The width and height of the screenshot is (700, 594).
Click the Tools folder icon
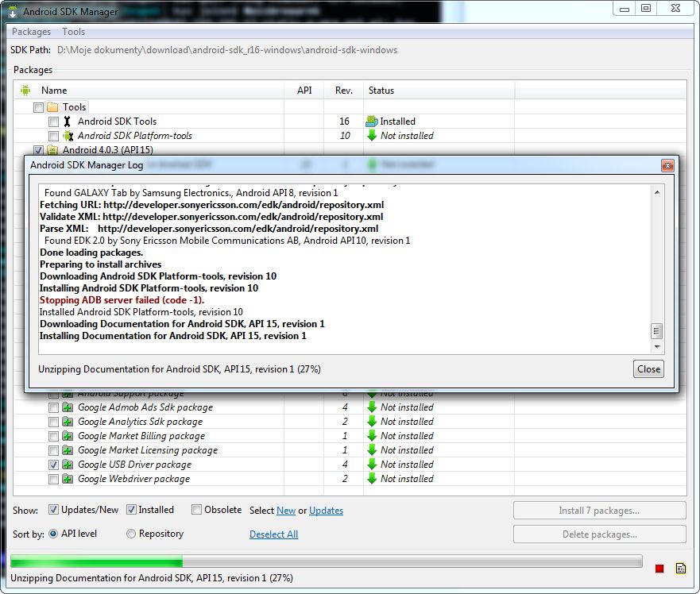pos(52,107)
